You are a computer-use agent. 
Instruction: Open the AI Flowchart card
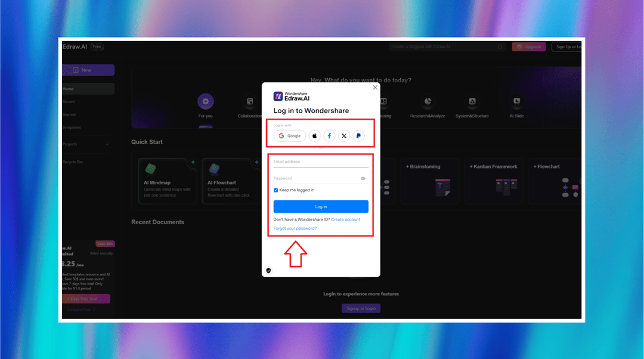tap(231, 181)
